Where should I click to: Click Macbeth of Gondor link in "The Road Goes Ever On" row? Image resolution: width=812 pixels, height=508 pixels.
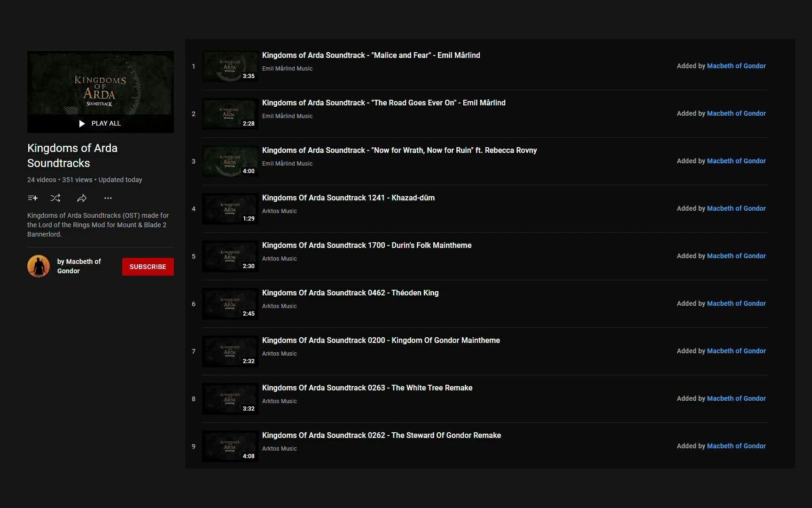tap(736, 113)
